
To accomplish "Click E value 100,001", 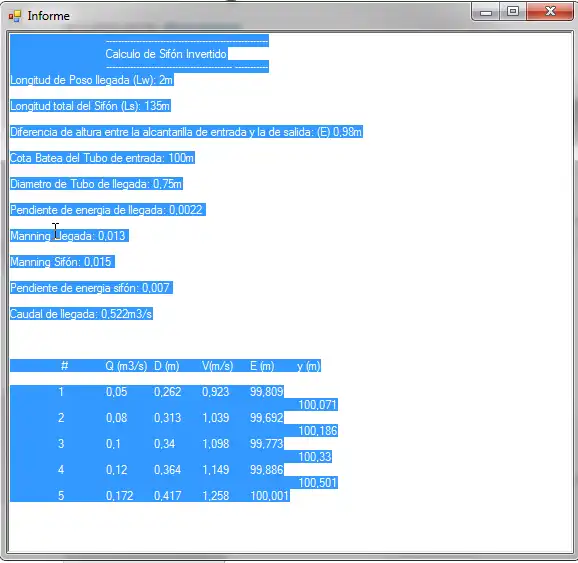I will tap(269, 496).
